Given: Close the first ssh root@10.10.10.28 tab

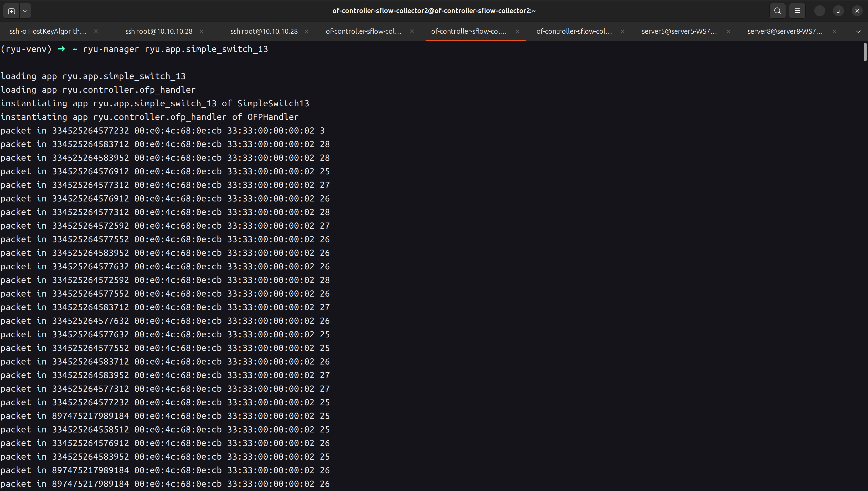Looking at the screenshot, I should 201,31.
